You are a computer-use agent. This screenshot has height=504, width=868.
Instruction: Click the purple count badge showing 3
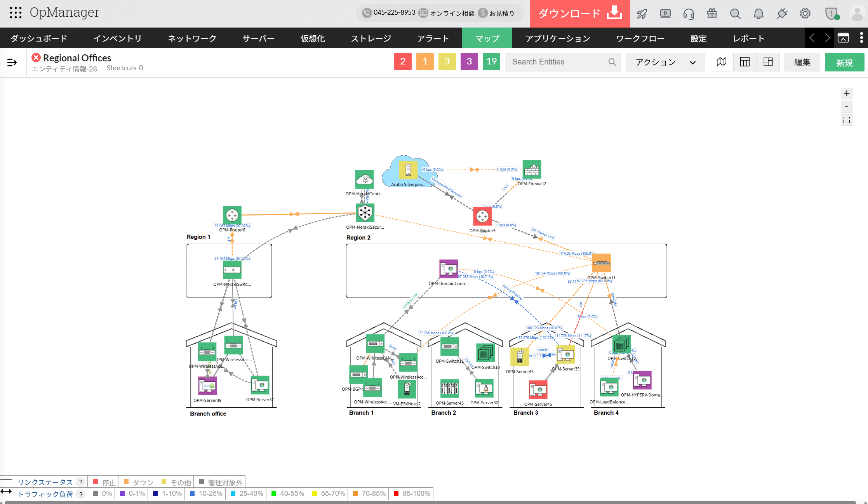point(469,62)
